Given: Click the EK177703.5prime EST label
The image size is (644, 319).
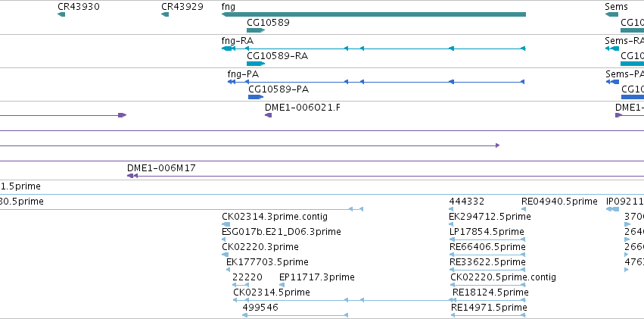Looking at the screenshot, I should [x=267, y=262].
